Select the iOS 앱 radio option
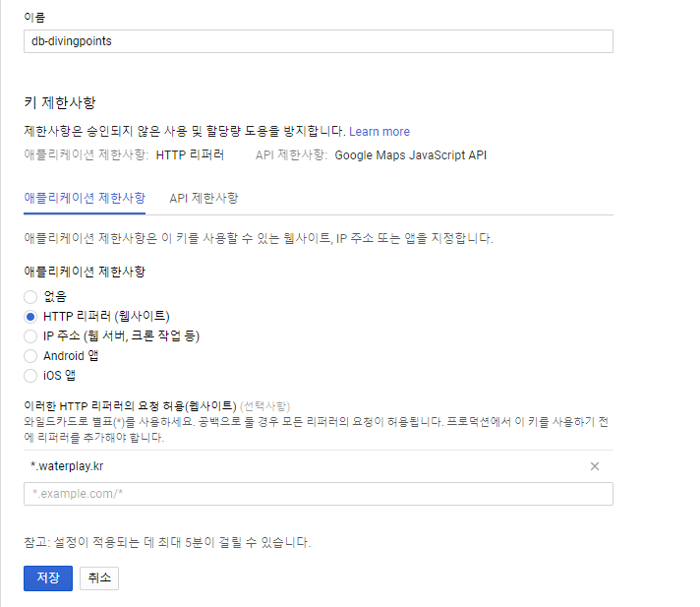700x607 pixels. point(30,376)
